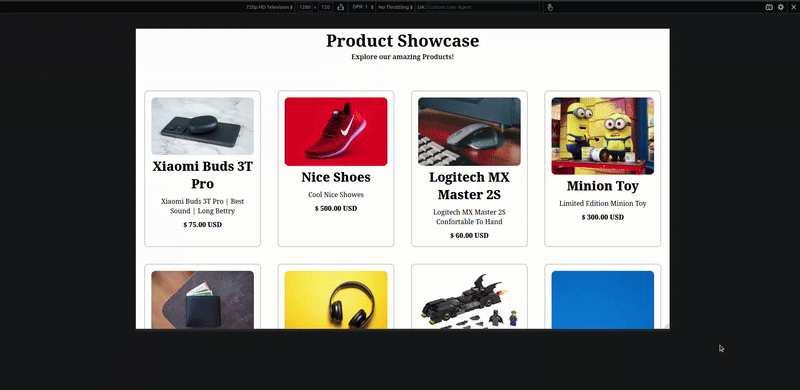Viewport: 800px width, 390px height.
Task: Click the 'Nice Shoes' card title
Action: coord(336,177)
